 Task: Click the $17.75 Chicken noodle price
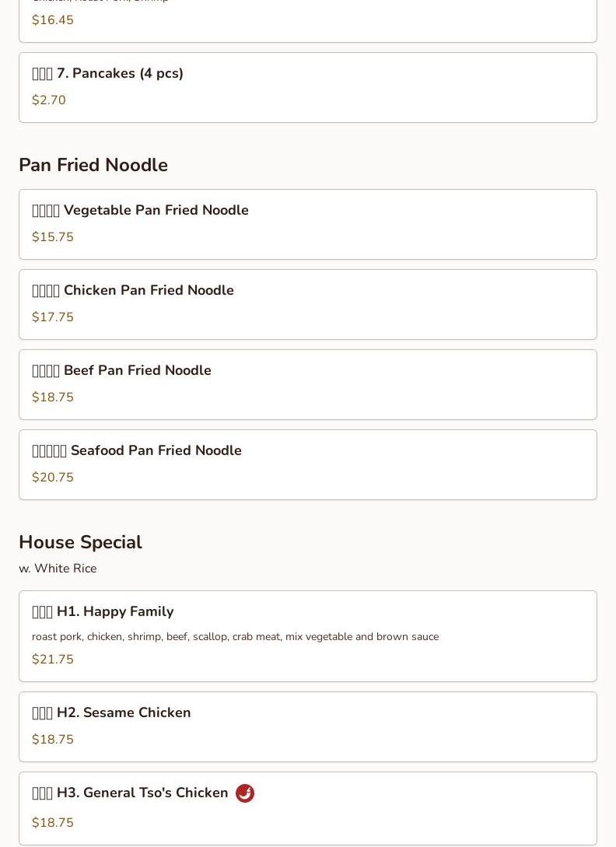coord(53,317)
